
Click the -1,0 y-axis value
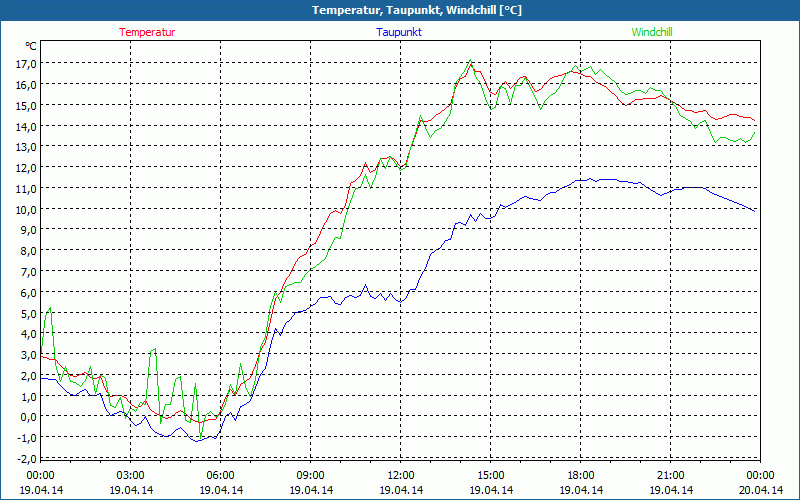(27, 438)
